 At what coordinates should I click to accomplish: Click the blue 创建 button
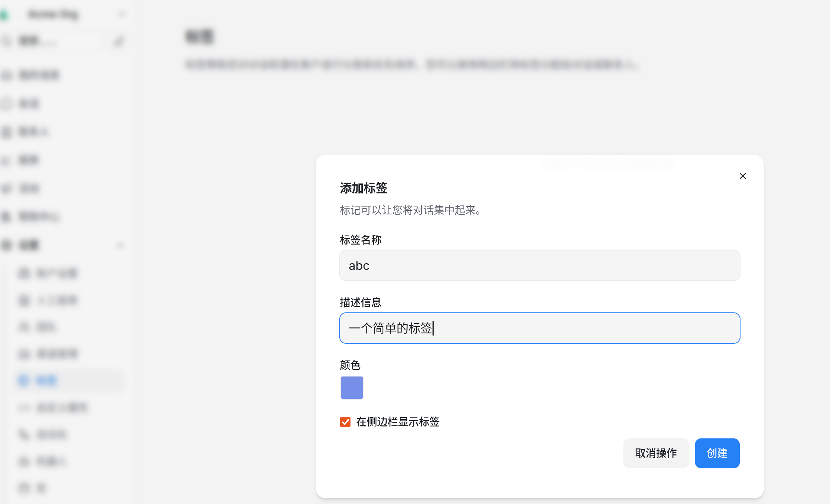tap(717, 453)
